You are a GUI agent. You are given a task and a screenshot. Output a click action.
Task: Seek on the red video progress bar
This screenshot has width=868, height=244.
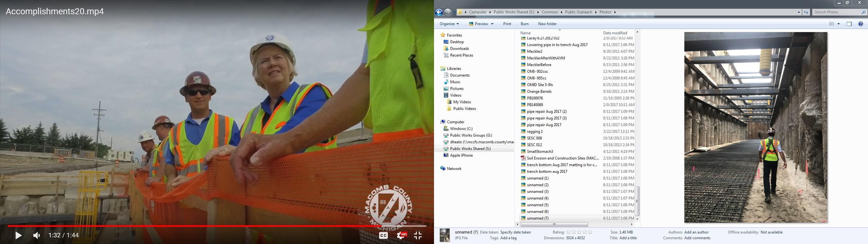click(x=217, y=226)
